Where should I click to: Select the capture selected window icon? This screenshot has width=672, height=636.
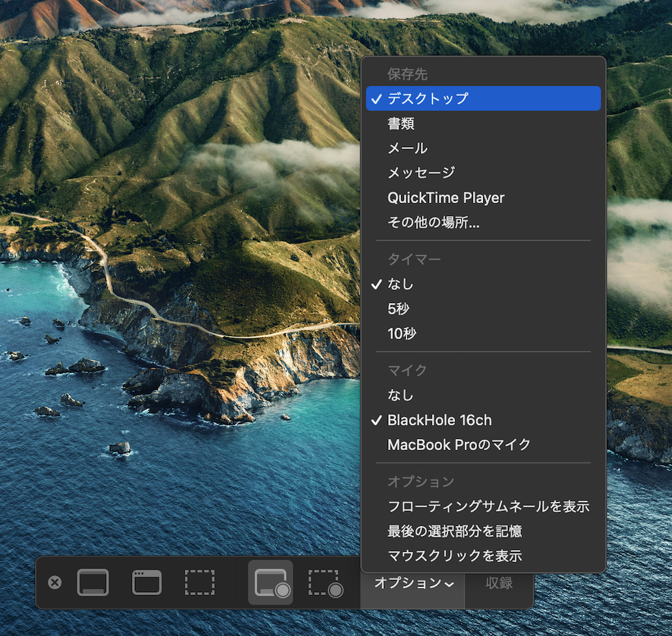146,583
